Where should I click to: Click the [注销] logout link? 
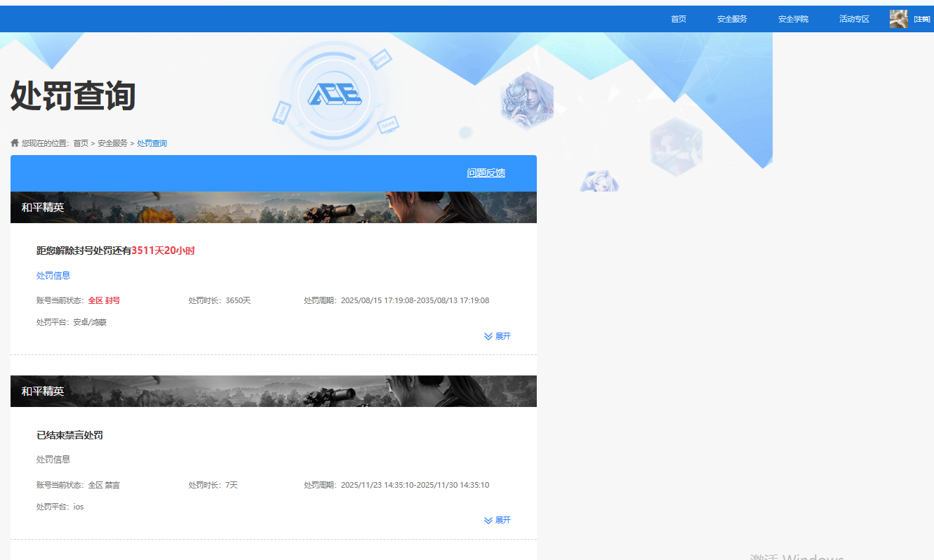tap(921, 19)
